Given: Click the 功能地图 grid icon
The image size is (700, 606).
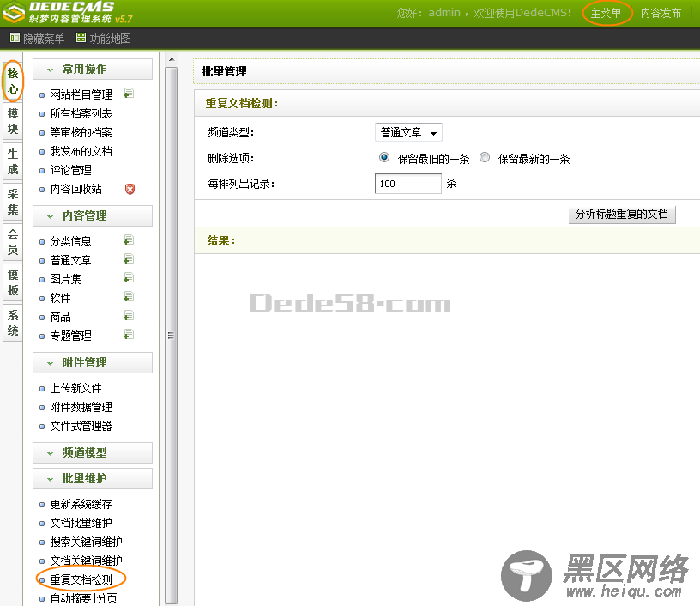Looking at the screenshot, I should point(81,38).
